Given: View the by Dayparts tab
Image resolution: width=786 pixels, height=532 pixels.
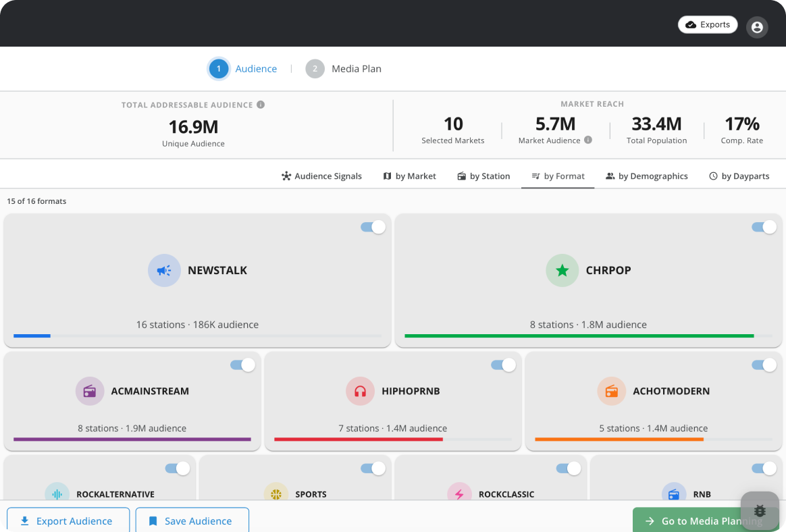Looking at the screenshot, I should [739, 176].
